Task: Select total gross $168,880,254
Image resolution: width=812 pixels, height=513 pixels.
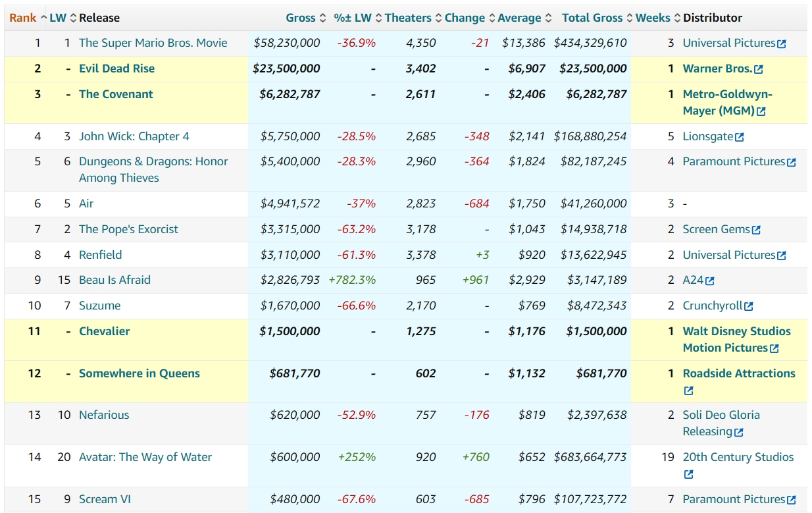Action: click(x=590, y=136)
